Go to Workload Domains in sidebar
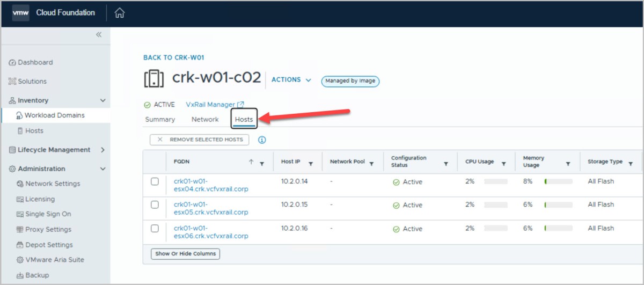644x285 pixels. click(x=54, y=115)
